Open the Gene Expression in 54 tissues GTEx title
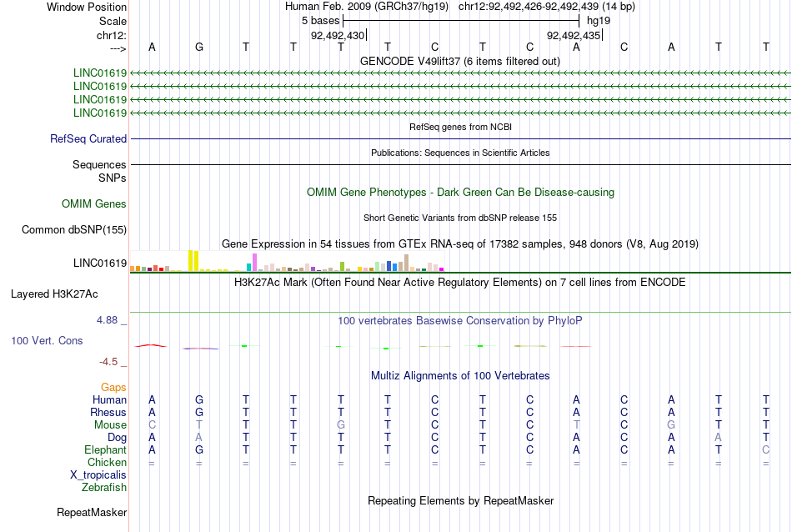Image resolution: width=792 pixels, height=532 pixels. (460, 244)
